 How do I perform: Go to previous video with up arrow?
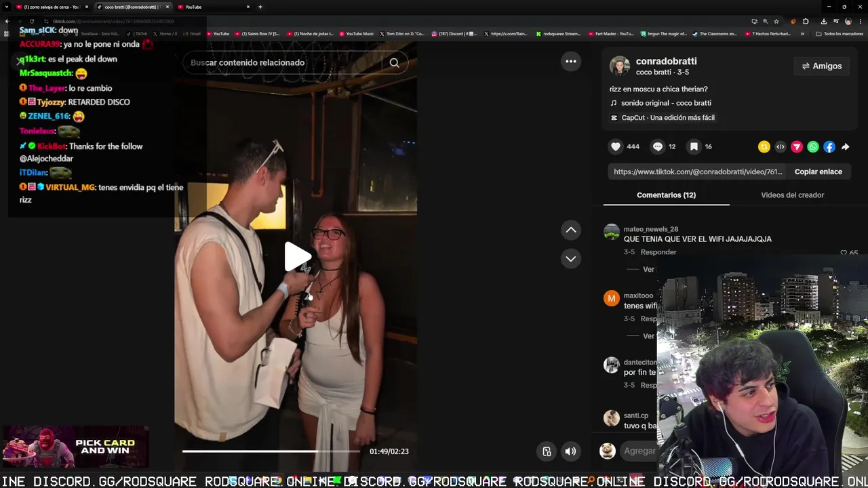click(571, 230)
